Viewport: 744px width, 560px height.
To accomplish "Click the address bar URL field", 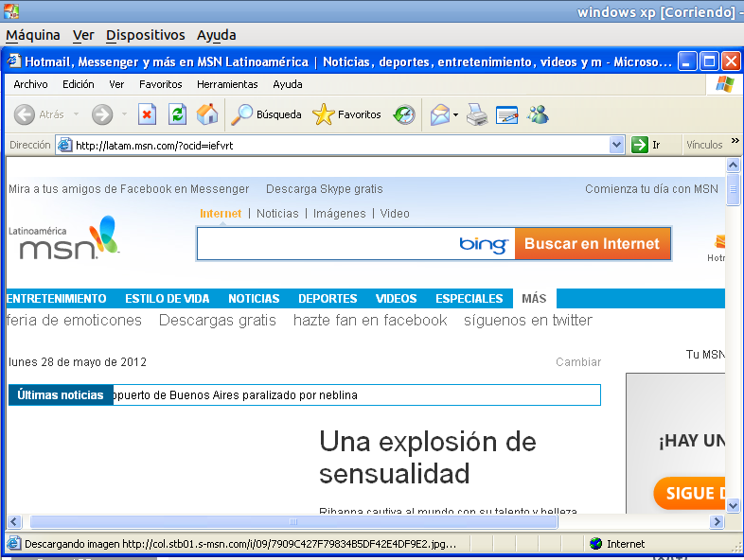I will click(342, 145).
